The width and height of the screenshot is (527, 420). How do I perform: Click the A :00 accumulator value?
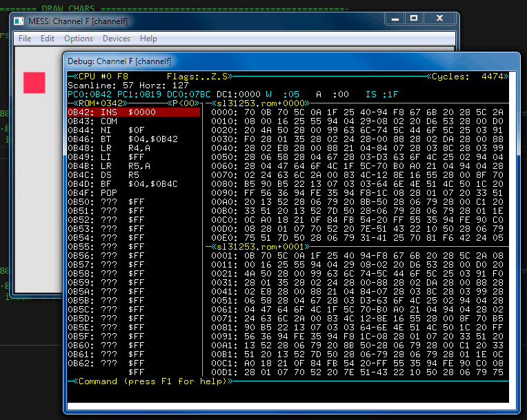(x=332, y=94)
